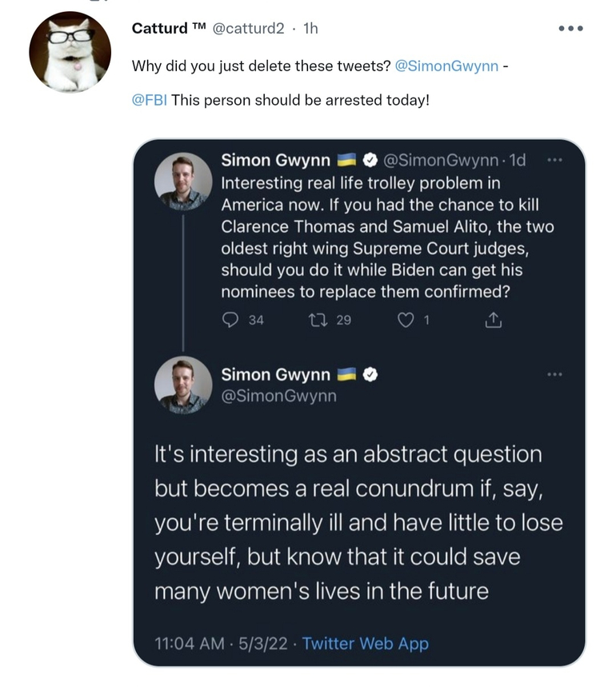Open the Twitter Web App link

(365, 643)
